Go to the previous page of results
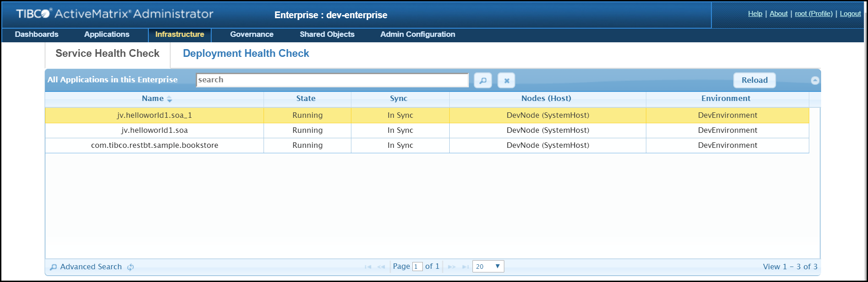Image resolution: width=868 pixels, height=282 pixels. pos(381,267)
